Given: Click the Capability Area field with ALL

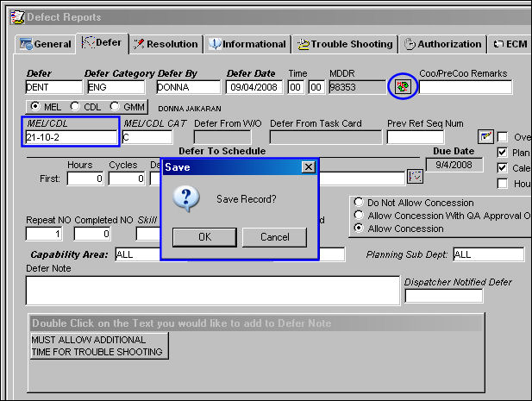Looking at the screenshot, I should pos(138,254).
